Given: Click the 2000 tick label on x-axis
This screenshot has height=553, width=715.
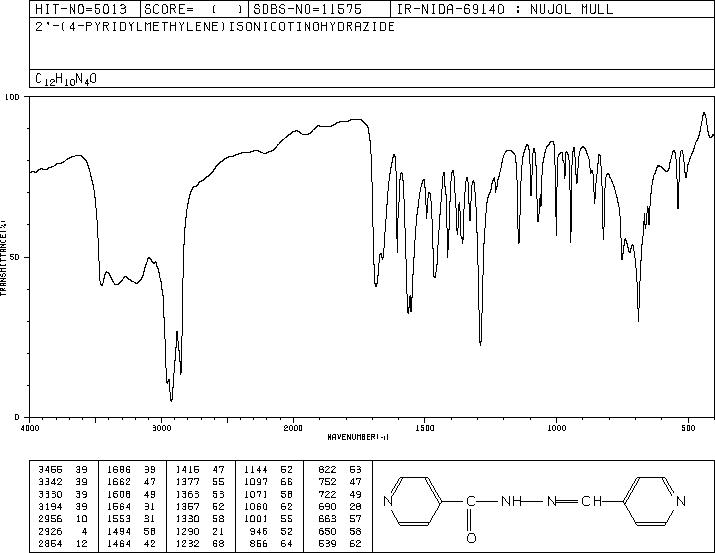Looking at the screenshot, I should [x=293, y=427].
